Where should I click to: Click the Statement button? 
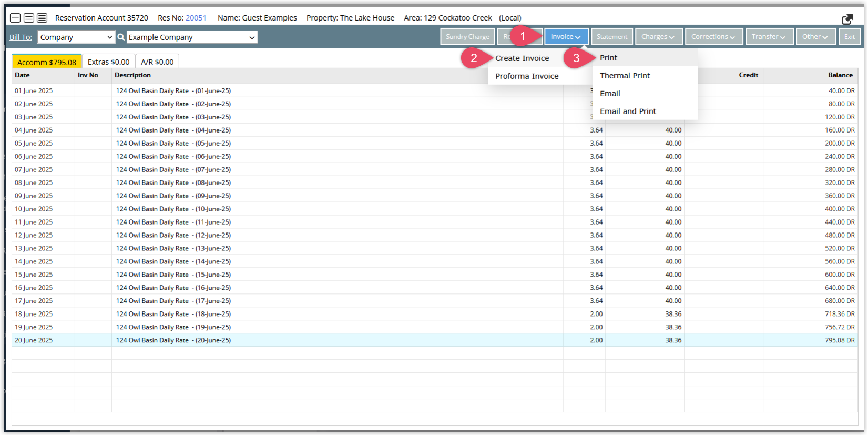click(612, 37)
